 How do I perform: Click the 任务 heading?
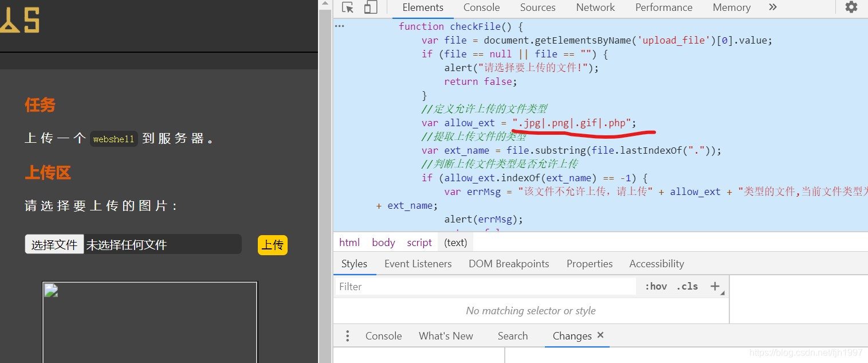point(40,105)
